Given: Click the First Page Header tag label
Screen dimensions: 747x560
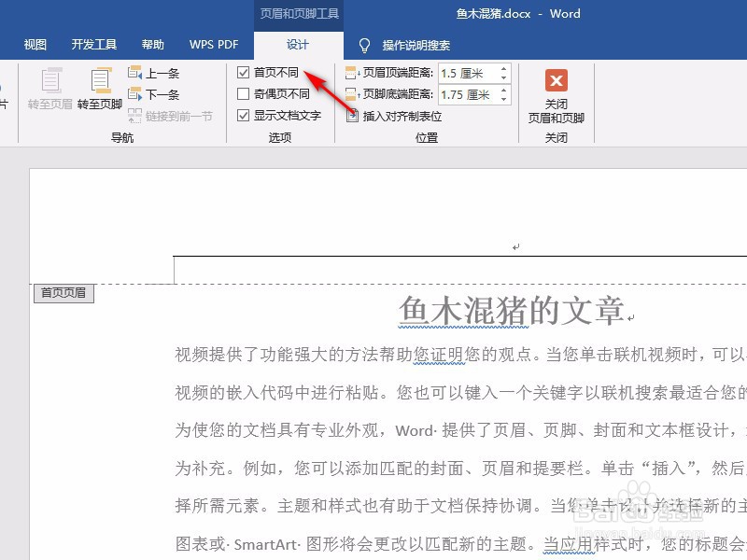Looking at the screenshot, I should click(62, 293).
